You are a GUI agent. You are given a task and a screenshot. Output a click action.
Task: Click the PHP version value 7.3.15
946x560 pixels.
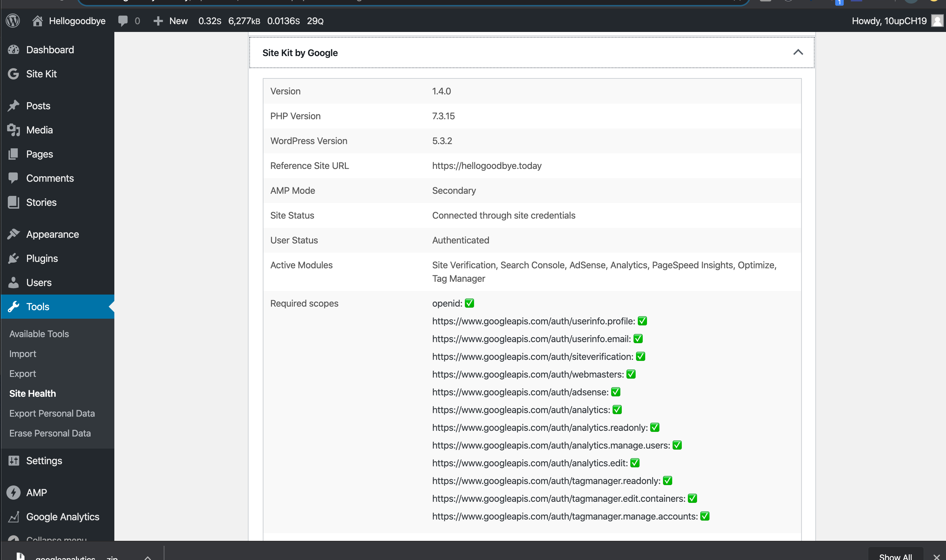pyautogui.click(x=444, y=116)
